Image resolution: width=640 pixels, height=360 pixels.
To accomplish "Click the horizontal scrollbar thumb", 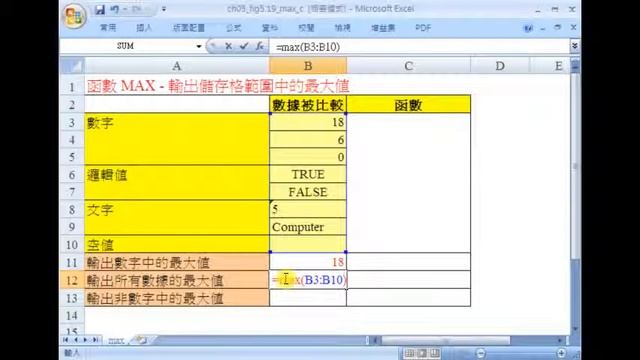I will click(x=445, y=340).
